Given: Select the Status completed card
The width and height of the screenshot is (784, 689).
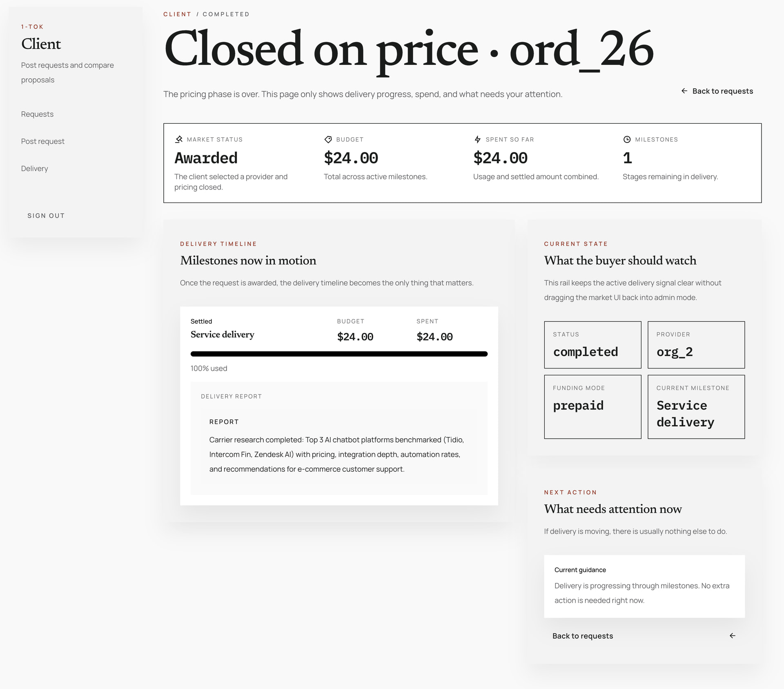Looking at the screenshot, I should tap(592, 345).
